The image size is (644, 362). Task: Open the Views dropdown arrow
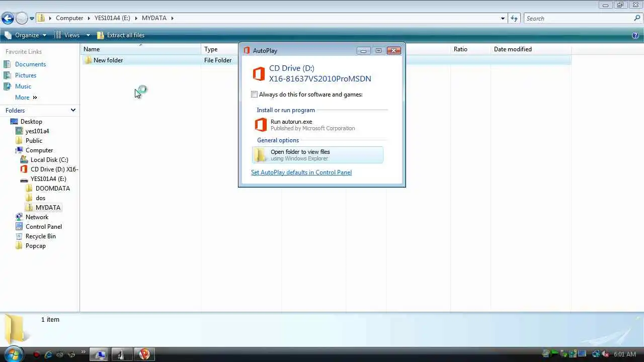tap(88, 35)
